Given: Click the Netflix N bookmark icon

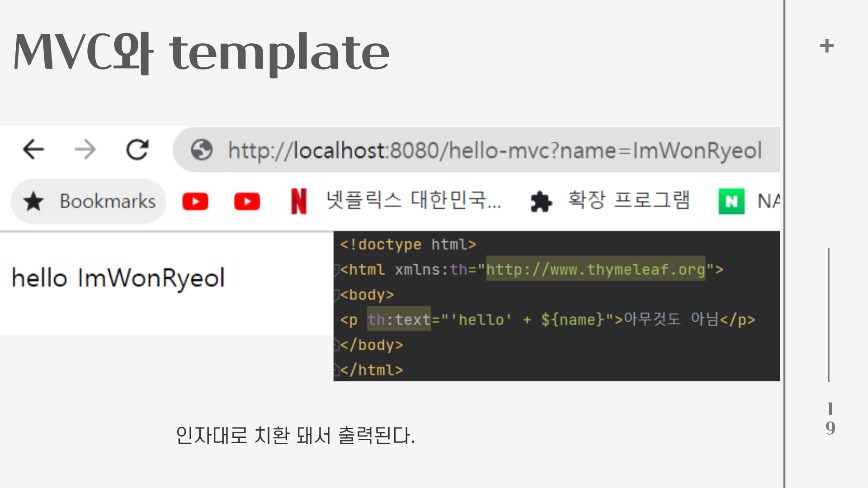Looking at the screenshot, I should click(x=299, y=202).
